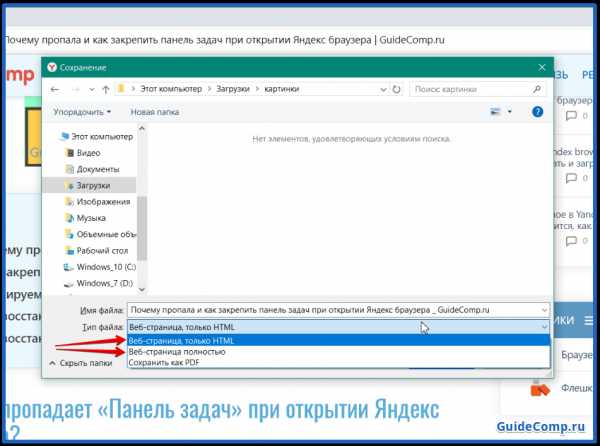Open the Имя файла history dropdown arrow
Viewport: 600px width, 446px height.
click(x=543, y=310)
